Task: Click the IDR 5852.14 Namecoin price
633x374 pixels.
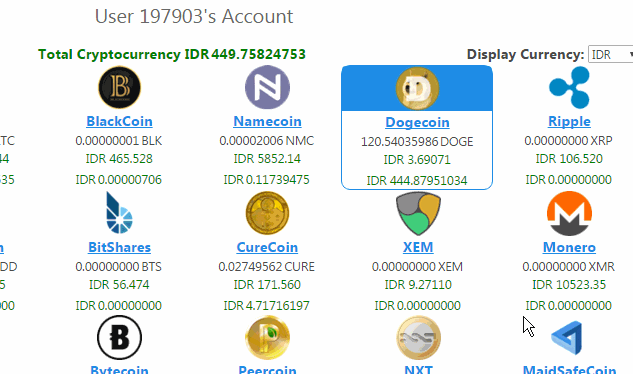Action: [x=267, y=159]
